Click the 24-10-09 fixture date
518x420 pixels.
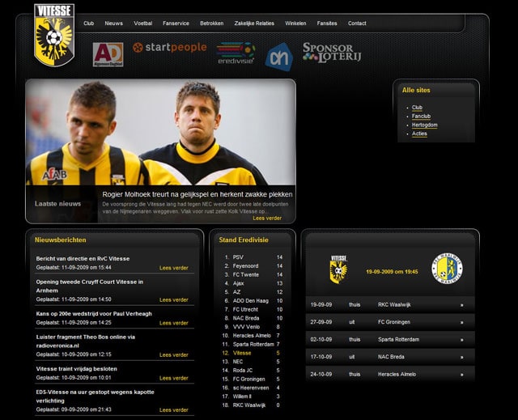pyautogui.click(x=321, y=375)
